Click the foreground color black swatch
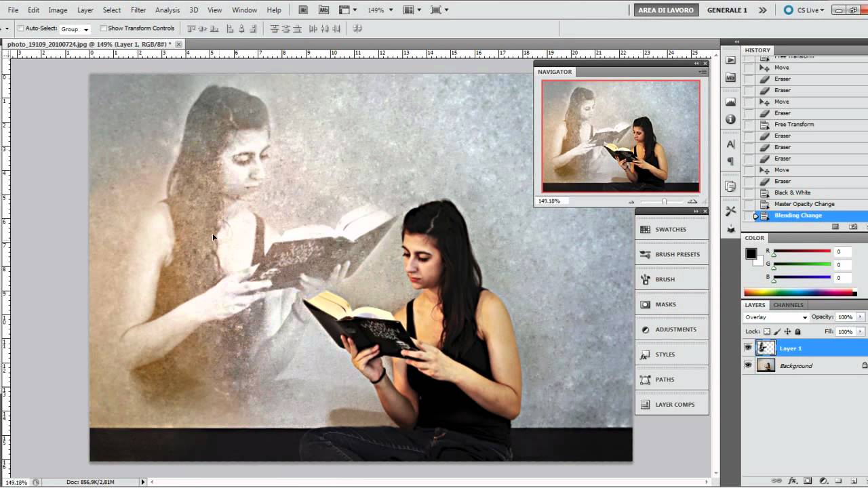Image resolution: width=868 pixels, height=488 pixels. click(x=751, y=253)
